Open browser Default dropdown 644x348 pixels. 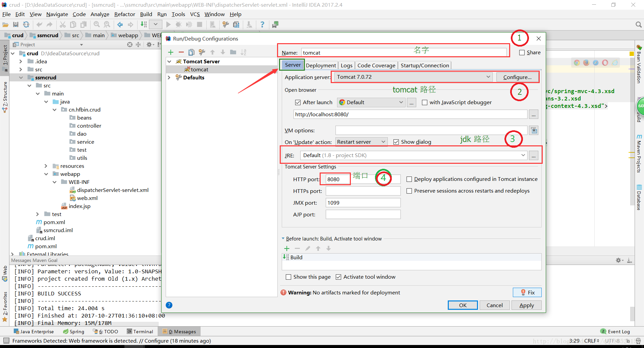(371, 102)
